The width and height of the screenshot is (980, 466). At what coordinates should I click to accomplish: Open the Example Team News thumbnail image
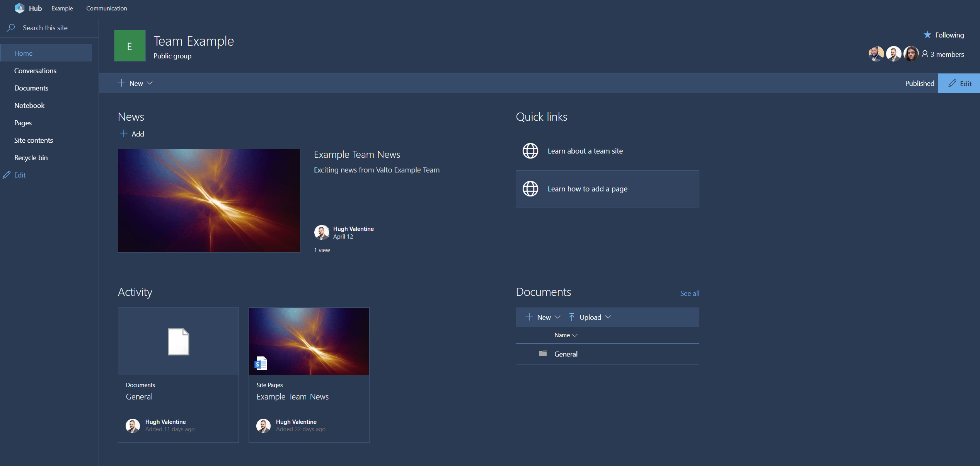(209, 200)
